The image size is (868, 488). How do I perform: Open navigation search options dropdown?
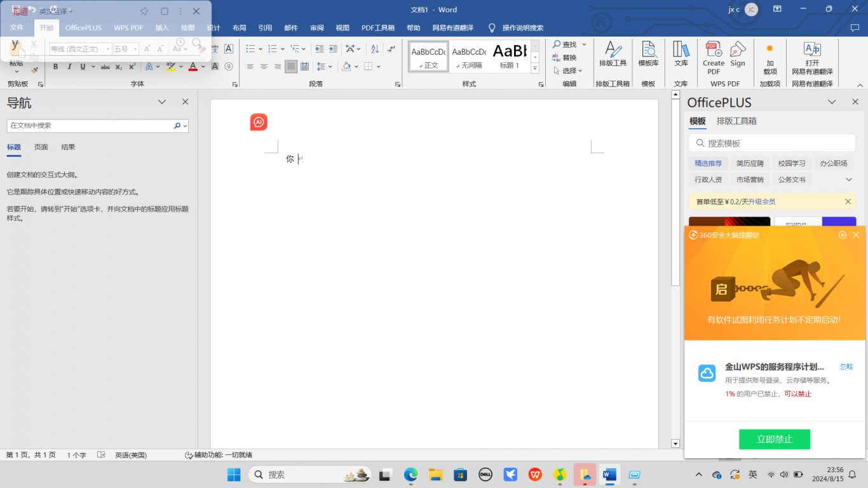pyautogui.click(x=185, y=126)
